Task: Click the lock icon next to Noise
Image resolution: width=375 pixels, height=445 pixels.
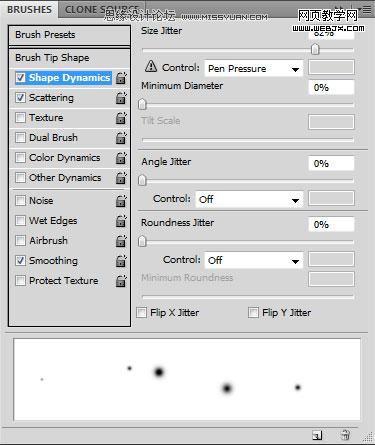Action: click(121, 201)
